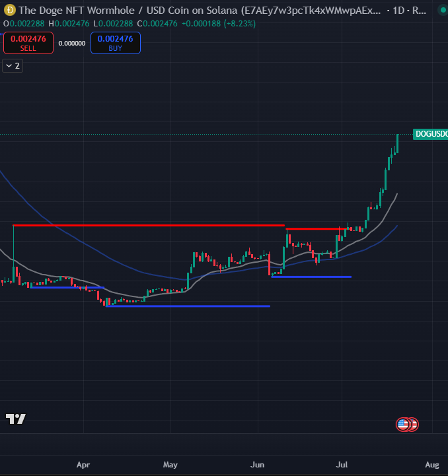Click the blue BUY 0.002476 button

(x=116, y=43)
